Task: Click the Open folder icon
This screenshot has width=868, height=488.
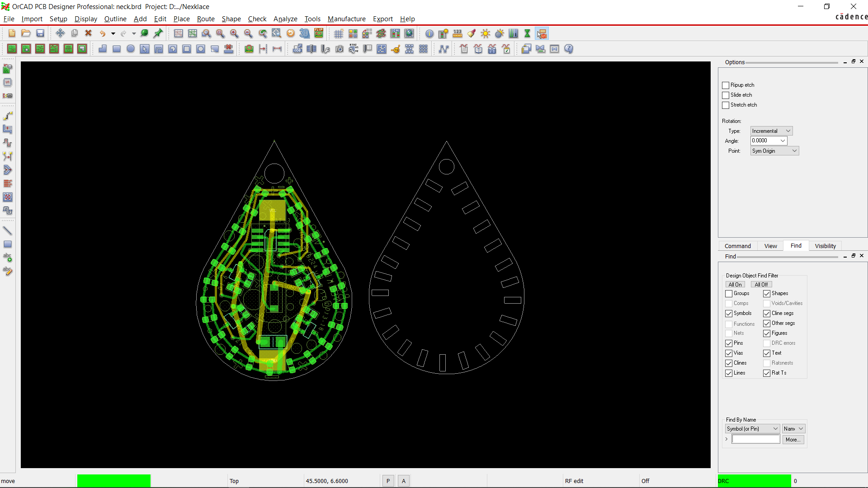Action: tap(26, 33)
